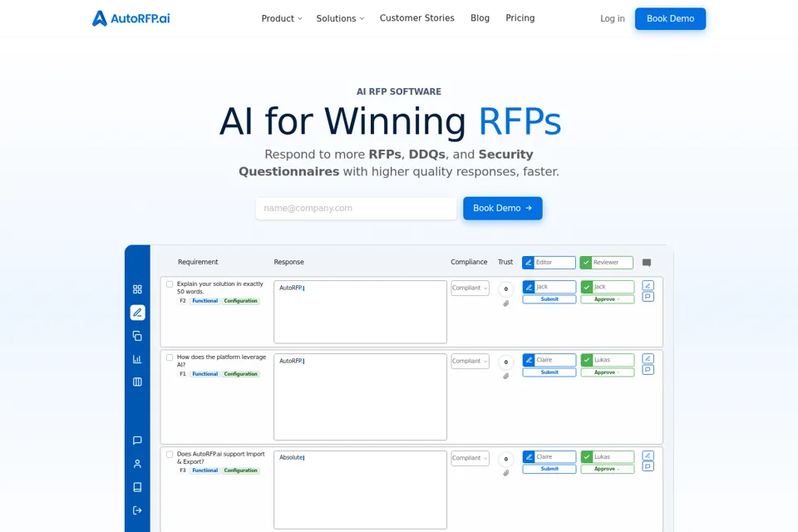Click response box in platform leverage AI row
This screenshot has height=532, width=798.
(360, 397)
